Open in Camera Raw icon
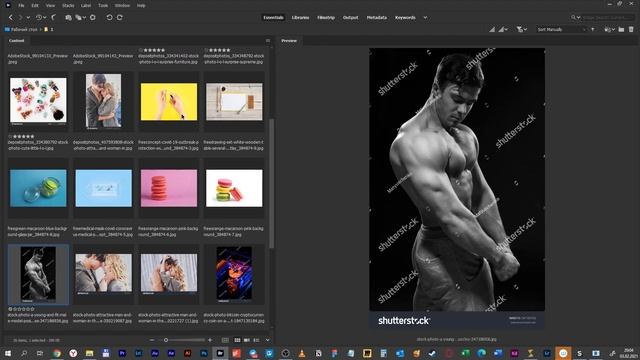 (x=93, y=18)
